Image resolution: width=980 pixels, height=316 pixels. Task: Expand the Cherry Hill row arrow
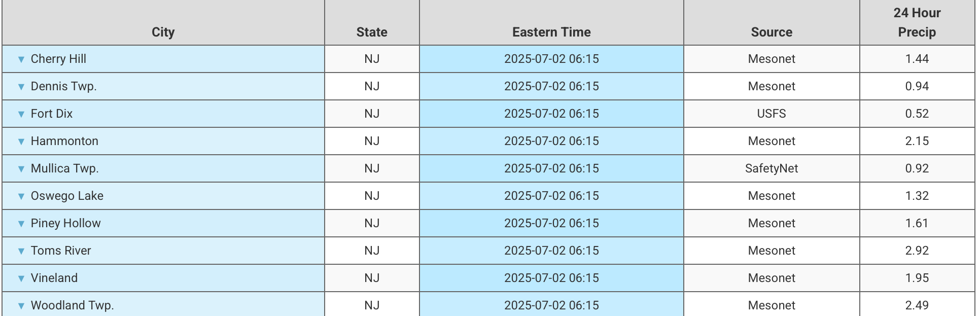tap(21, 59)
